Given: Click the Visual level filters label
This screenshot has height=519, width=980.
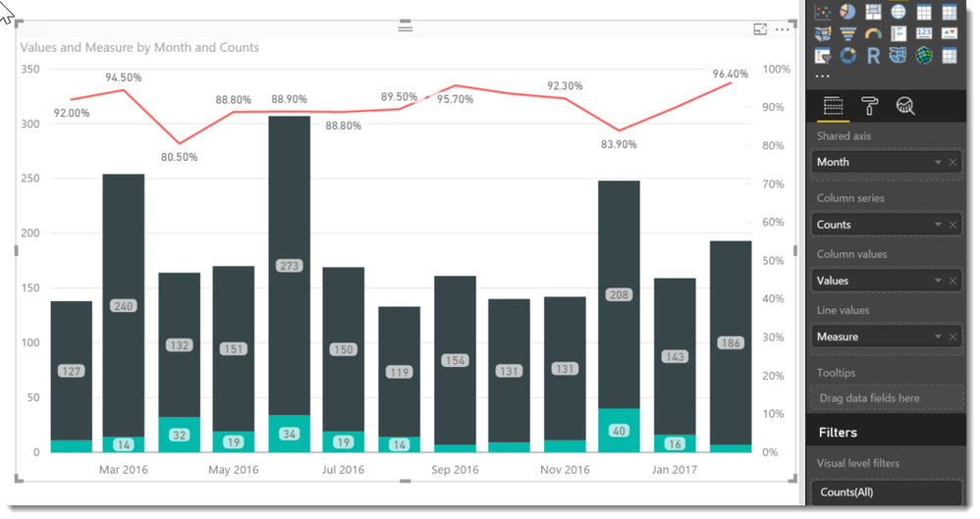Looking at the screenshot, I should [858, 463].
